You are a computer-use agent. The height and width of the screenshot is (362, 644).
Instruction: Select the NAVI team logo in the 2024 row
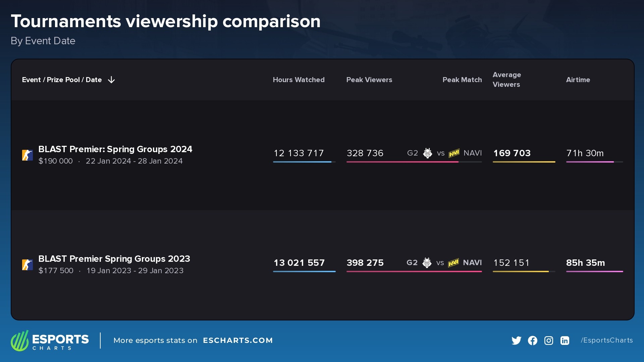tap(453, 153)
